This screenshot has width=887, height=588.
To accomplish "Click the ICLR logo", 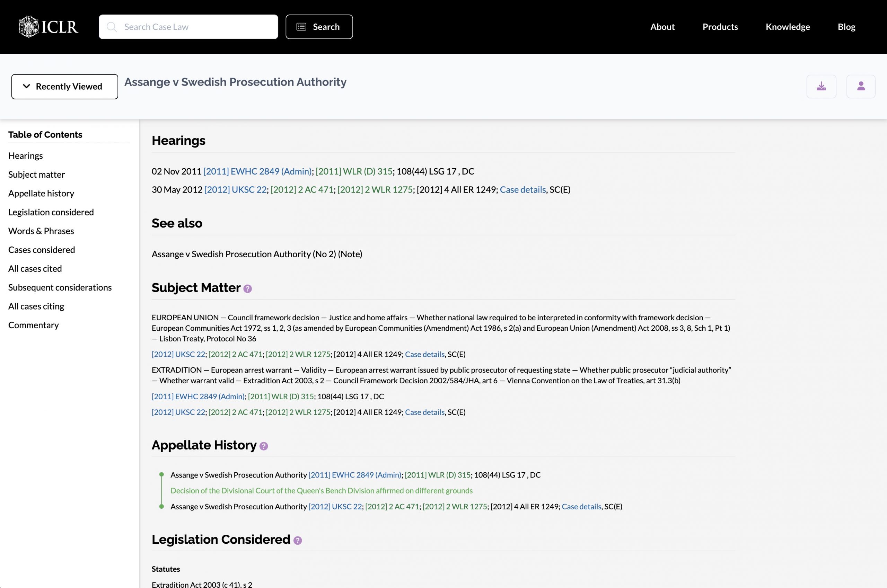I will click(49, 27).
